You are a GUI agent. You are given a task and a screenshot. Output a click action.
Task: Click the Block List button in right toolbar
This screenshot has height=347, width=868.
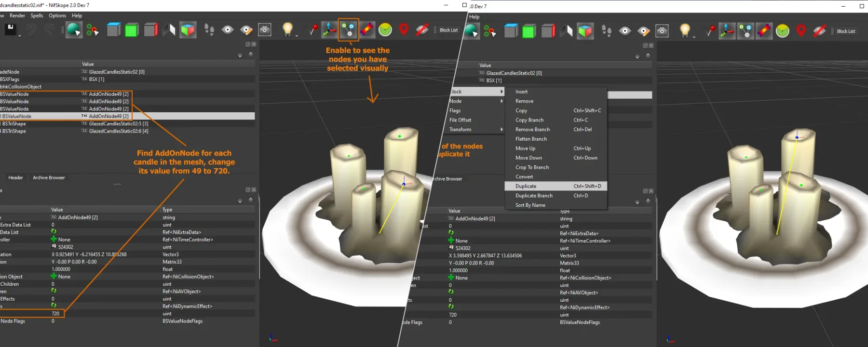[x=846, y=31]
